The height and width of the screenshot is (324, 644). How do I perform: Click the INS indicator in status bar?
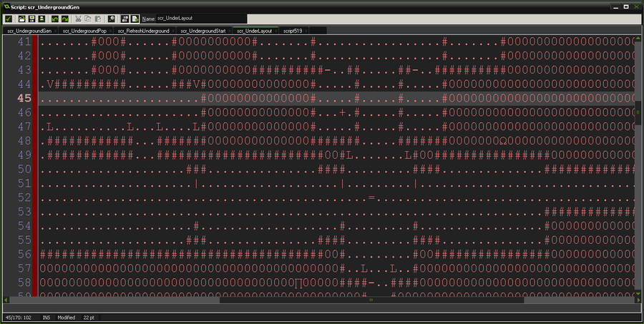[x=46, y=318]
